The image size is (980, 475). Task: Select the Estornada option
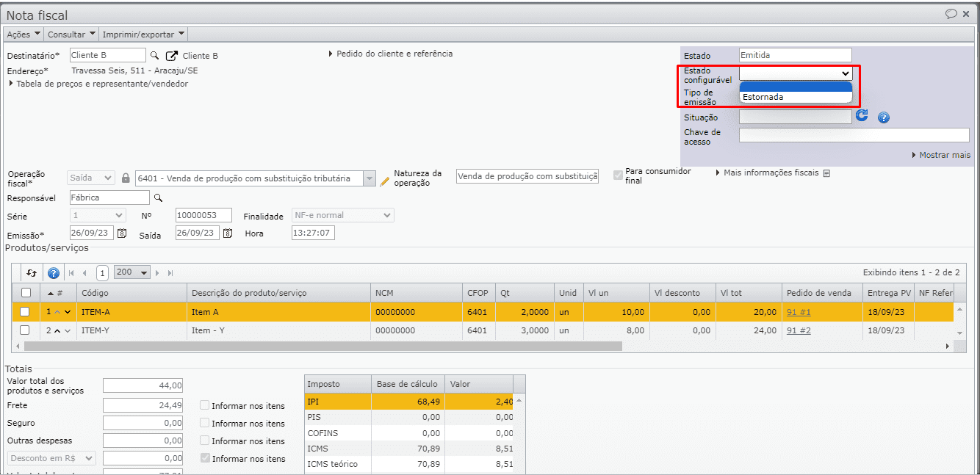[x=796, y=97]
